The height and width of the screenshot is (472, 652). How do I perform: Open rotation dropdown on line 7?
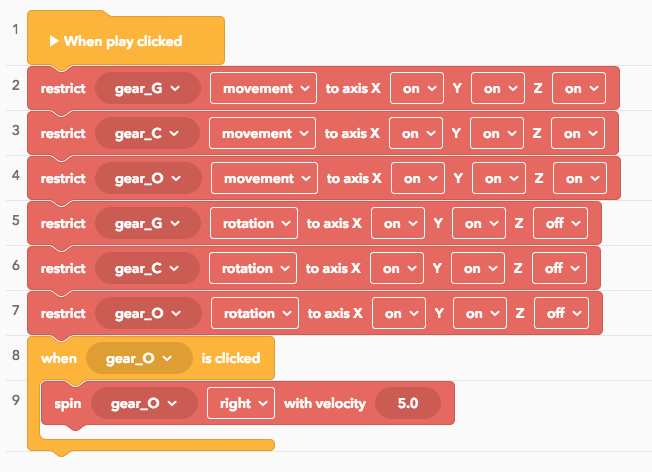click(x=255, y=313)
